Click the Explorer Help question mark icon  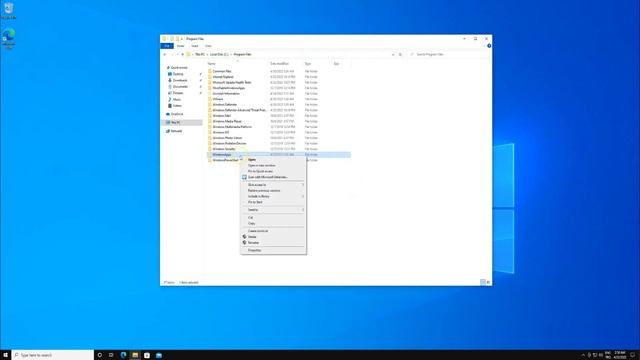pyautogui.click(x=489, y=46)
